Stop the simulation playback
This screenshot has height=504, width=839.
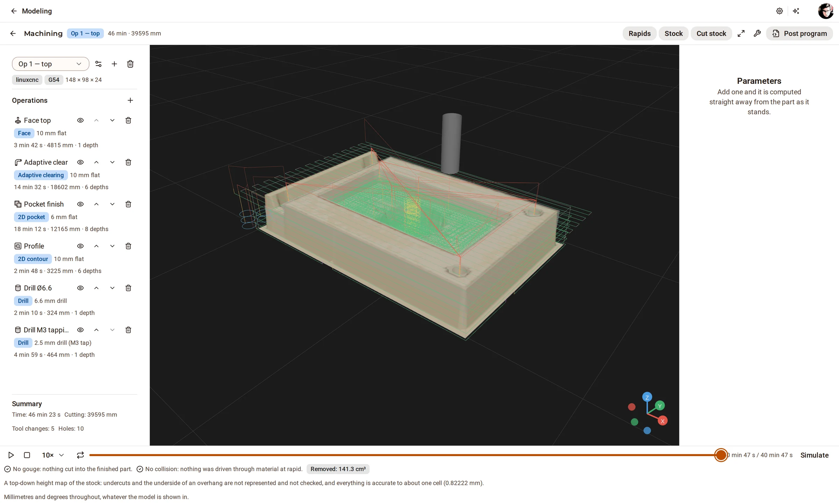coord(27,455)
